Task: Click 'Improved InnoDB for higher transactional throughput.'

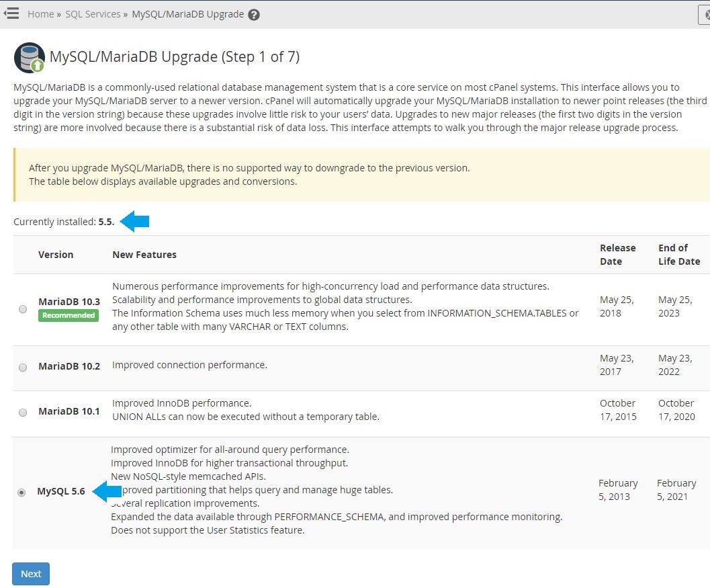Action: pyautogui.click(x=230, y=463)
